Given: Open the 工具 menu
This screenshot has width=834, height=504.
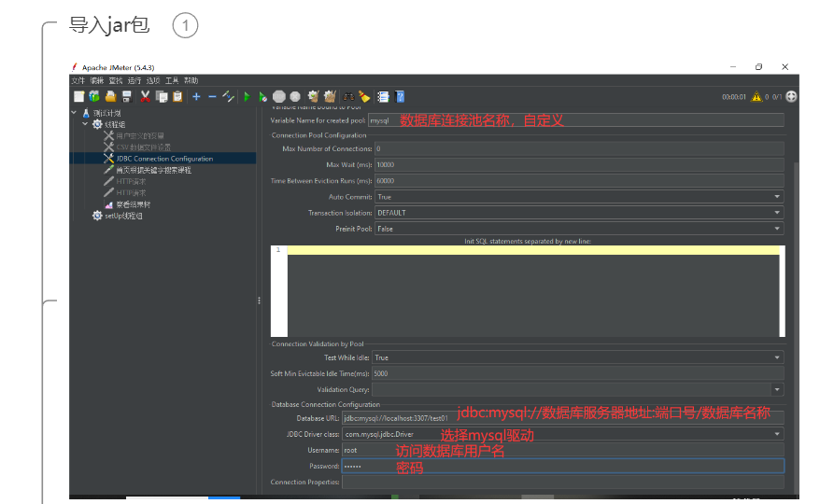Looking at the screenshot, I should [172, 81].
